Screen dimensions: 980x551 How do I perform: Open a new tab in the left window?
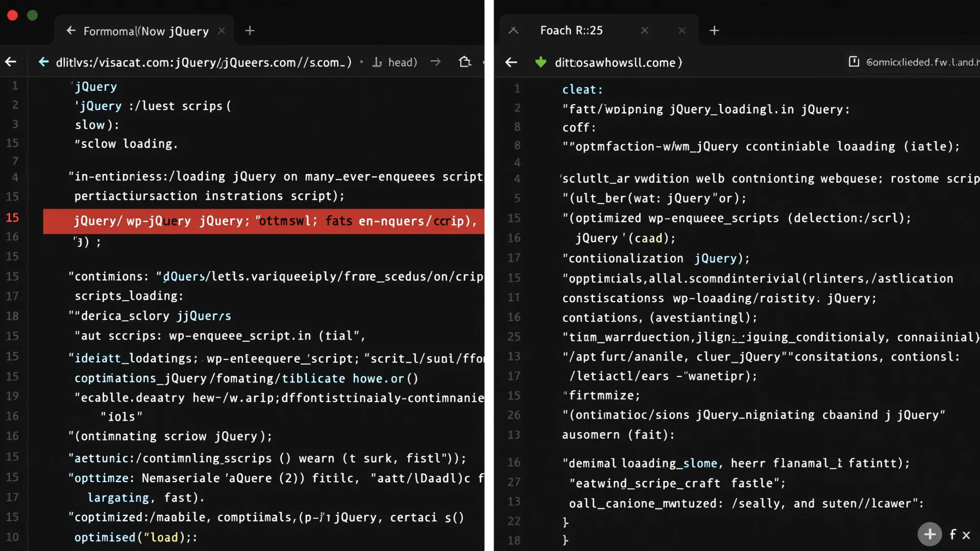(x=250, y=31)
